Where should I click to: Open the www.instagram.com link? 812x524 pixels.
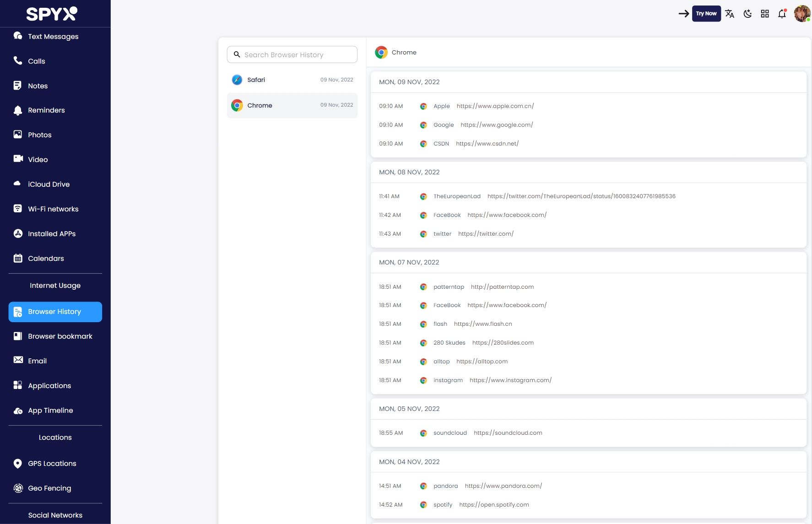[510, 380]
